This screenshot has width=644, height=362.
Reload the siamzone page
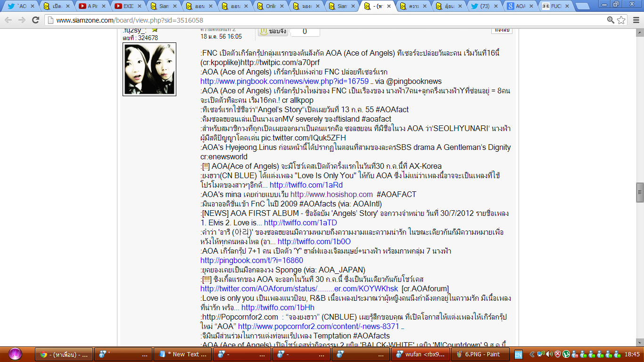36,20
